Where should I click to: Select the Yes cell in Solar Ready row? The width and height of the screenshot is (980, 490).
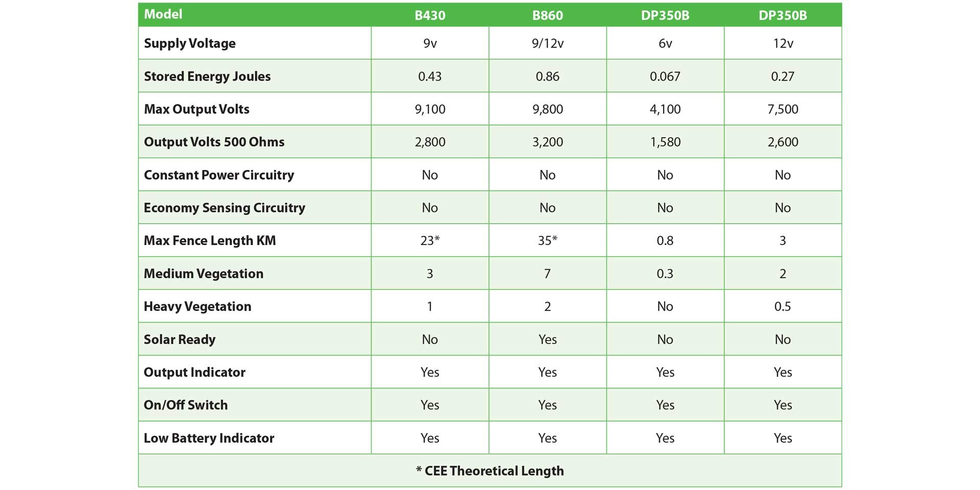[x=547, y=339]
